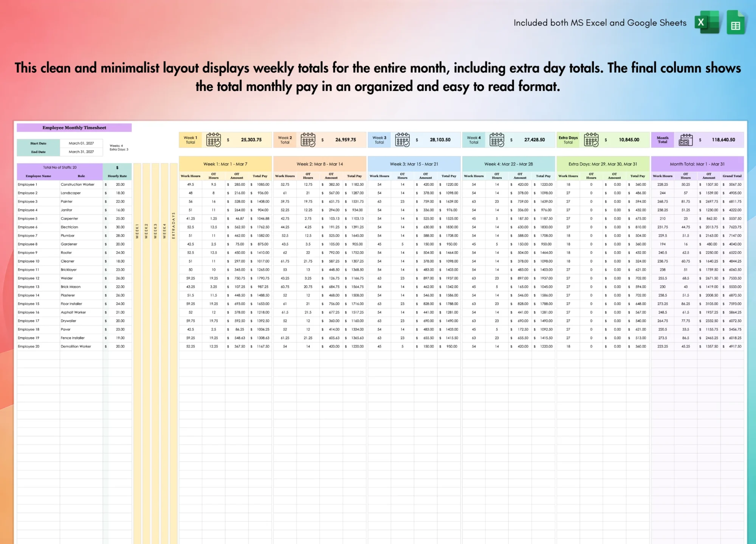Select the Week 4: Mar 22 - Mar 28 header

pyautogui.click(x=509, y=164)
